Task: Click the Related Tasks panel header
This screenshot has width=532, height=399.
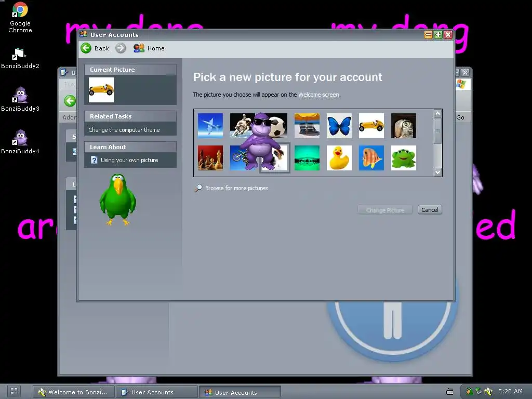Action: click(x=130, y=116)
